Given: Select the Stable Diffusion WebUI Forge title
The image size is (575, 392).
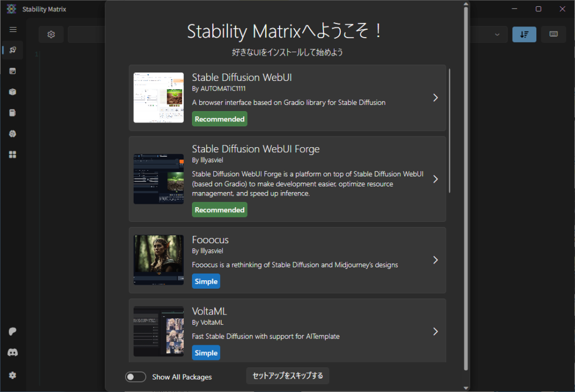Looking at the screenshot, I should tap(255, 149).
